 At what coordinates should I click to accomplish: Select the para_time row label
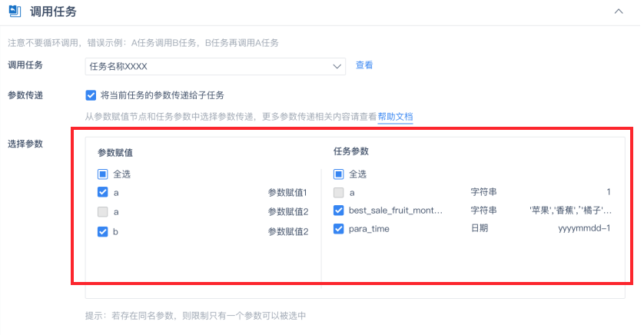pyautogui.click(x=370, y=229)
